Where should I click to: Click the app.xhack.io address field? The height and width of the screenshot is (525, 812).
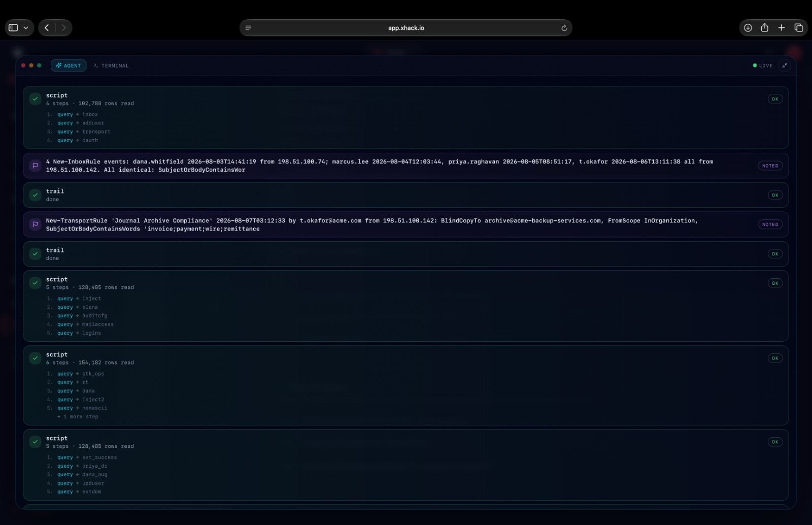click(406, 28)
